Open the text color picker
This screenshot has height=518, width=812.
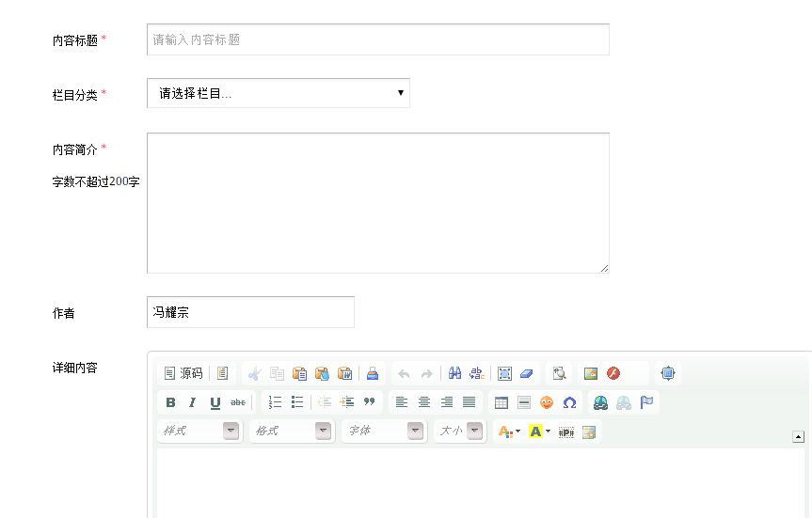coord(508,432)
